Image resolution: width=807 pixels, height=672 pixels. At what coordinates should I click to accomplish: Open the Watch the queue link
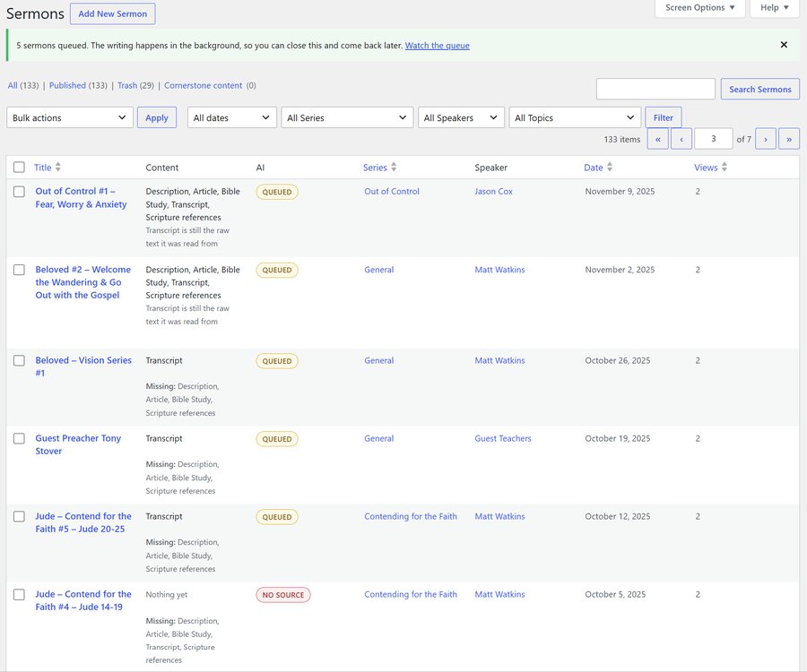(437, 45)
